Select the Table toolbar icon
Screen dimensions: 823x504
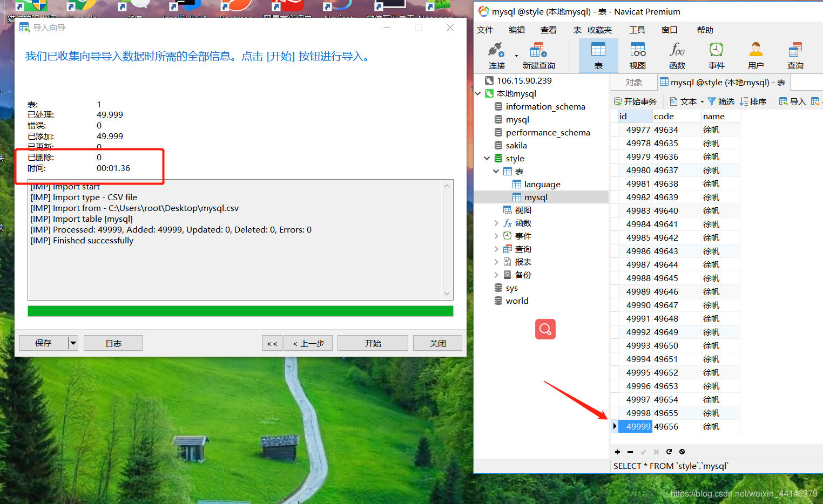click(598, 55)
